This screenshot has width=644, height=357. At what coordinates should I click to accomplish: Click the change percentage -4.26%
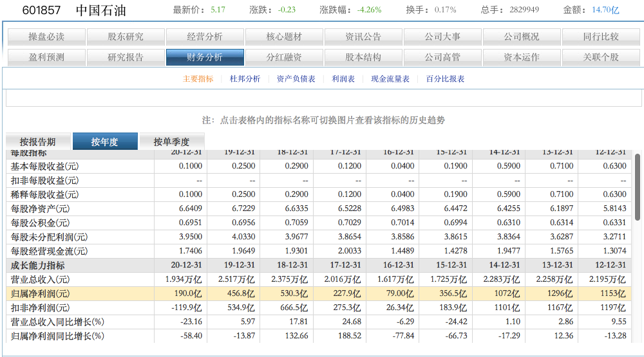369,10
